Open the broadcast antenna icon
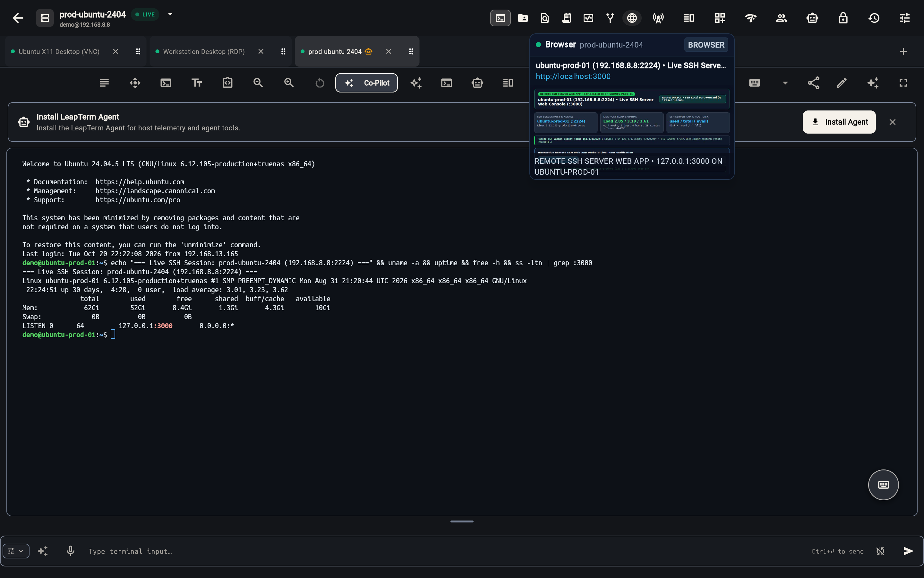The height and width of the screenshot is (578, 924). coord(658,18)
